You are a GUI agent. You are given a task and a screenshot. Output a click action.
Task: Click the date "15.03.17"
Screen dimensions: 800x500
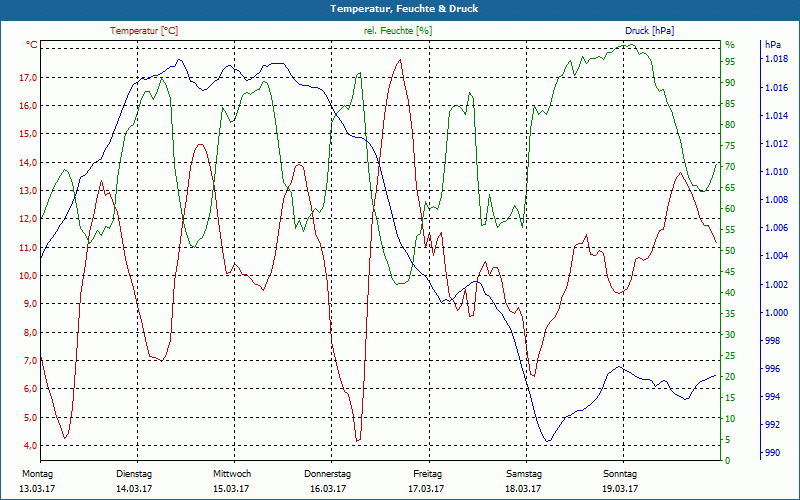231,489
